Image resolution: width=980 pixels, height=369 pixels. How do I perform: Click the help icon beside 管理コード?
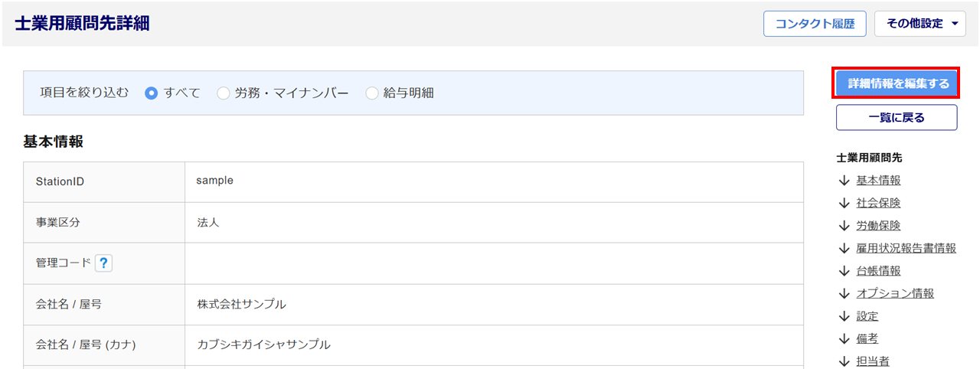point(103,263)
